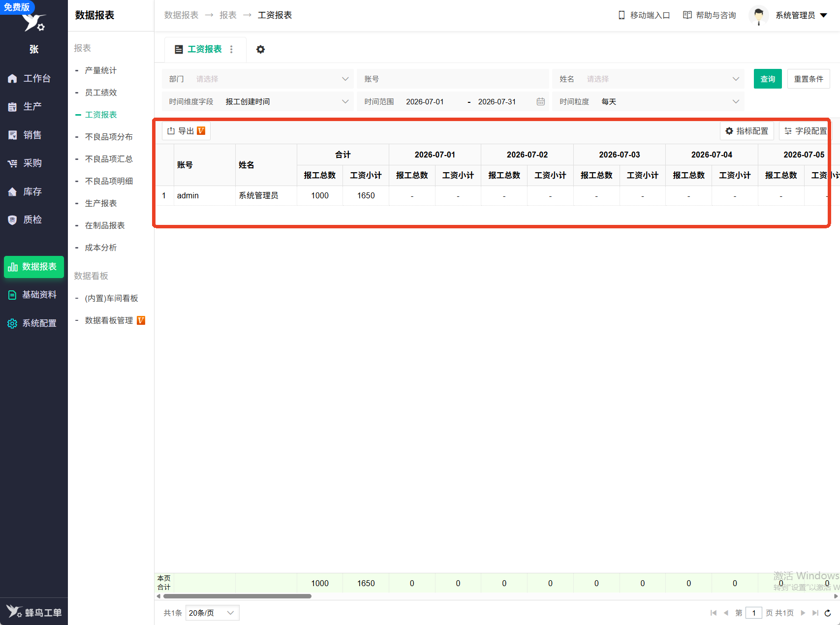840x625 pixels.
Task: Click the 账号 filter input field
Action: click(453, 79)
